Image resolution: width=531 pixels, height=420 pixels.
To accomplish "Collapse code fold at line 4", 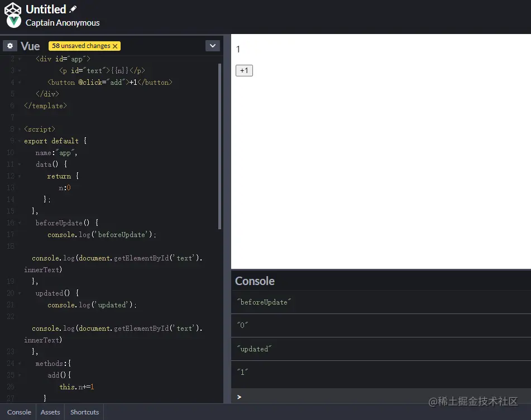I will click(20, 83).
